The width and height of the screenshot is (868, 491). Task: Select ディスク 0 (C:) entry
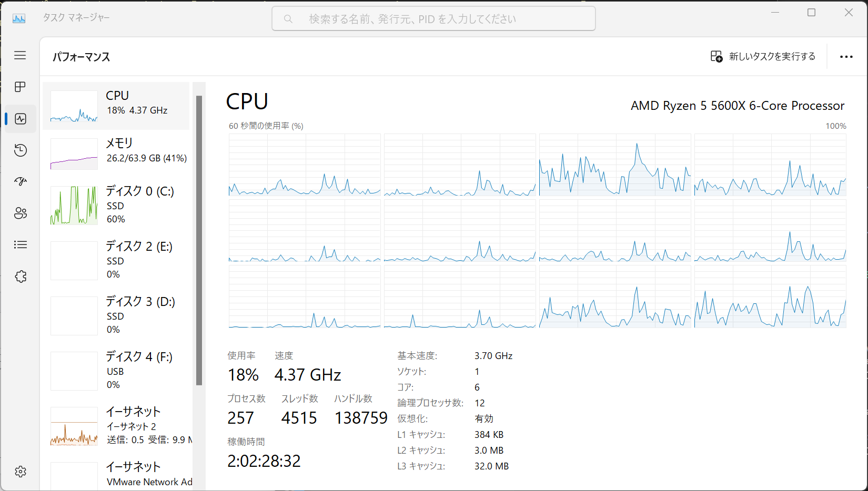[x=116, y=205]
